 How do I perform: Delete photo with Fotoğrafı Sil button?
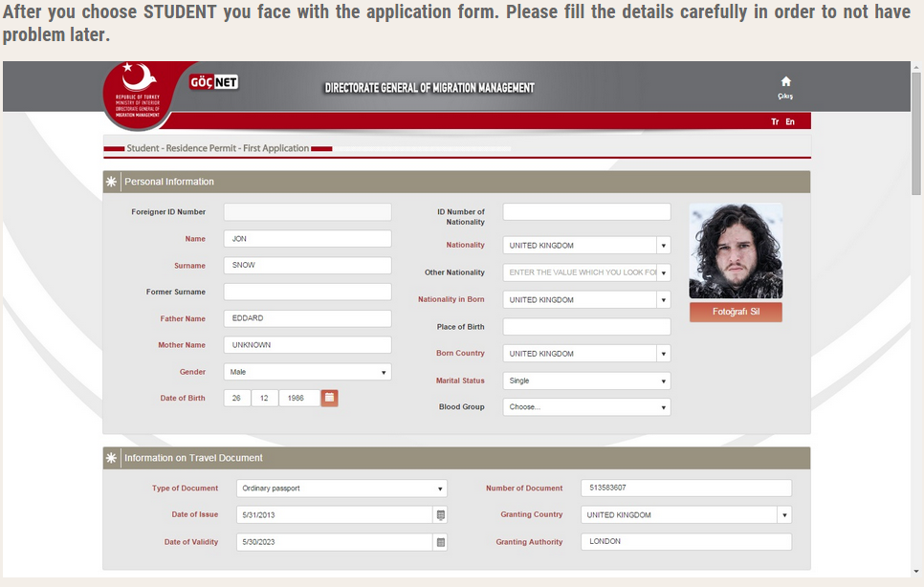[736, 312]
